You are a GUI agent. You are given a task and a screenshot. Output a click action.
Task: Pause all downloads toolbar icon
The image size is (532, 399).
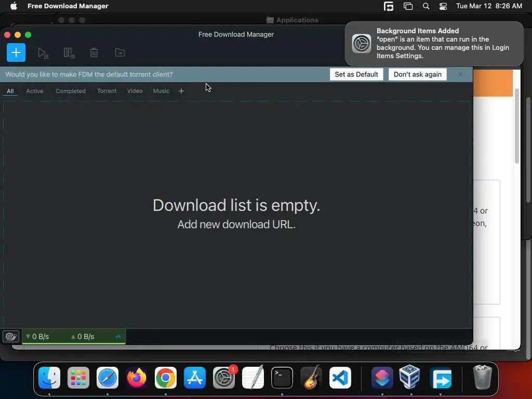[x=69, y=53]
